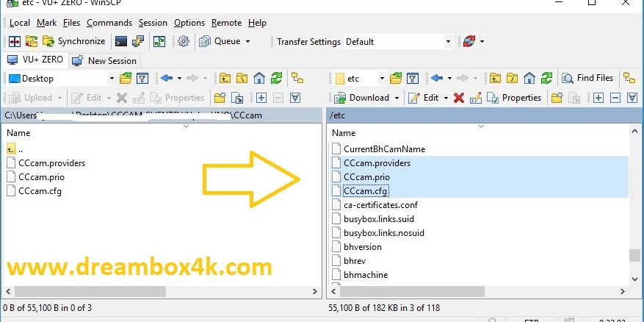Click the local Open Directory folder icon
This screenshot has height=322, width=644.
click(126, 78)
